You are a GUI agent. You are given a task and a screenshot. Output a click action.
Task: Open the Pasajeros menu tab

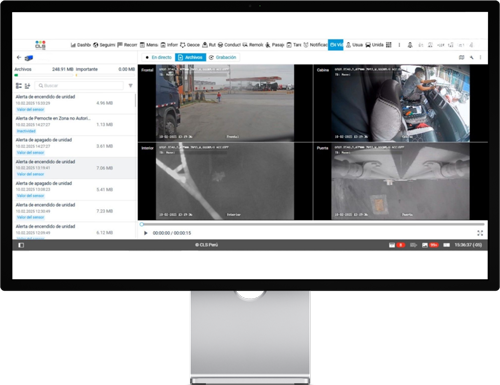click(x=275, y=45)
